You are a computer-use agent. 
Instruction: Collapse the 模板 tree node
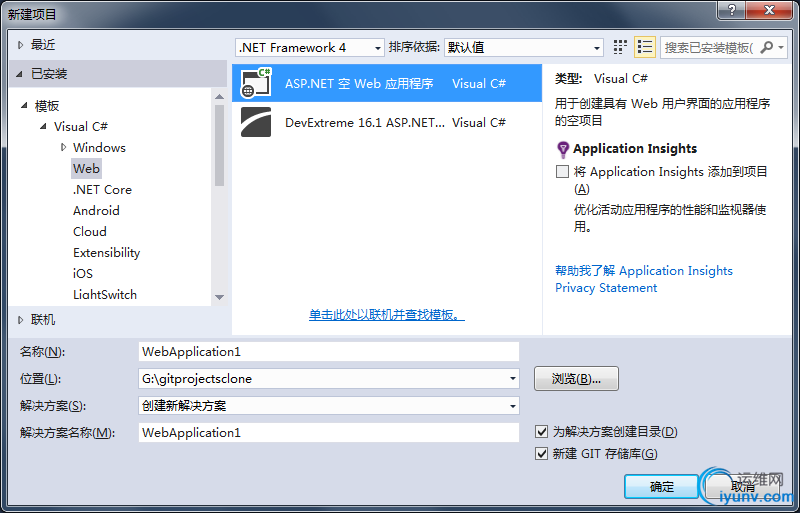(24, 106)
